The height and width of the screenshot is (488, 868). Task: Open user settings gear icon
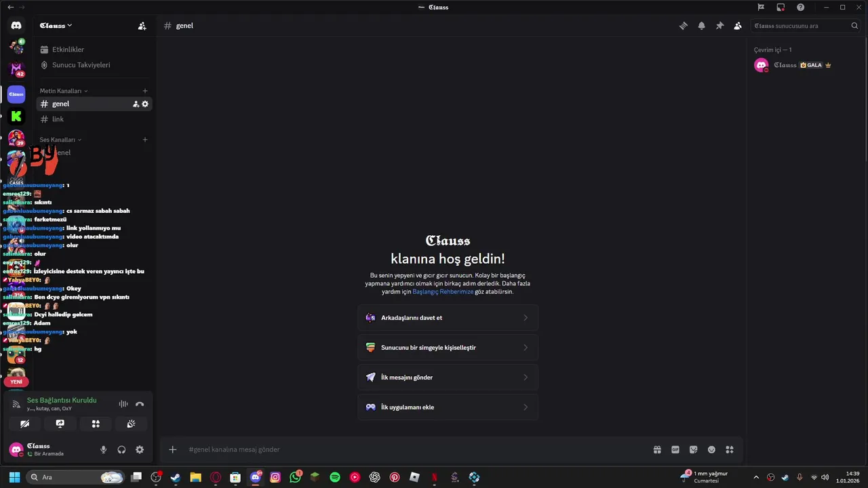140,449
